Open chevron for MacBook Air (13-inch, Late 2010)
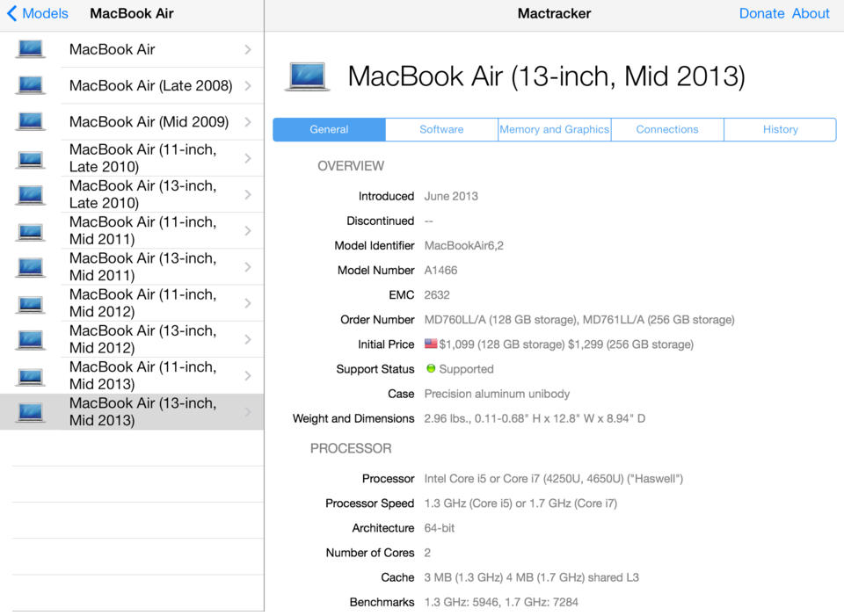 pyautogui.click(x=248, y=194)
